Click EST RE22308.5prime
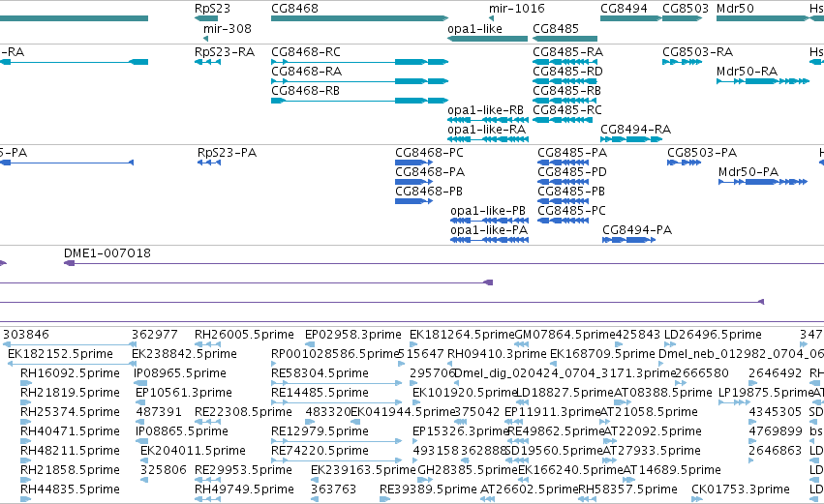This screenshot has width=824, height=504. click(x=243, y=412)
